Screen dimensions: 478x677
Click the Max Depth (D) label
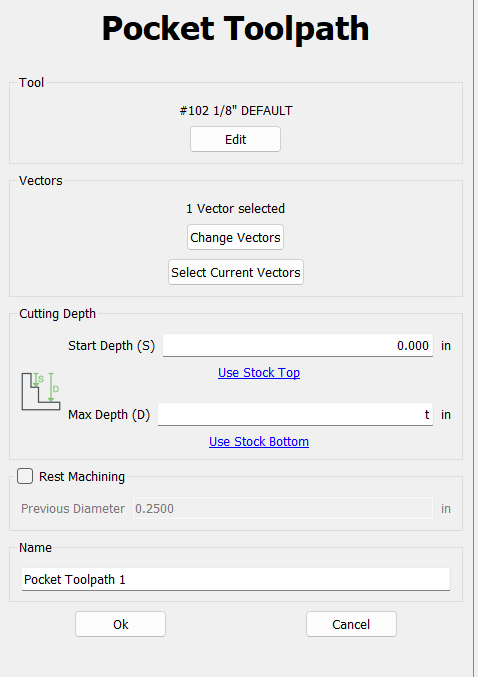click(109, 414)
